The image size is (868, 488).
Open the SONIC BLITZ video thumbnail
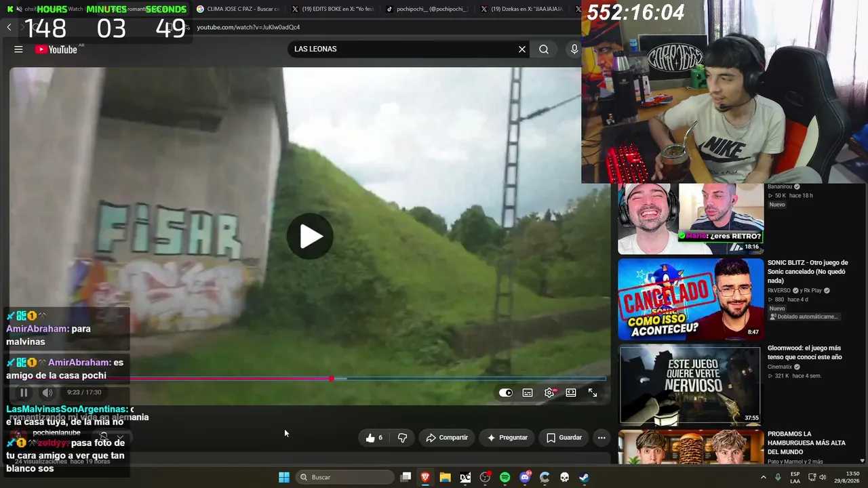pyautogui.click(x=690, y=299)
